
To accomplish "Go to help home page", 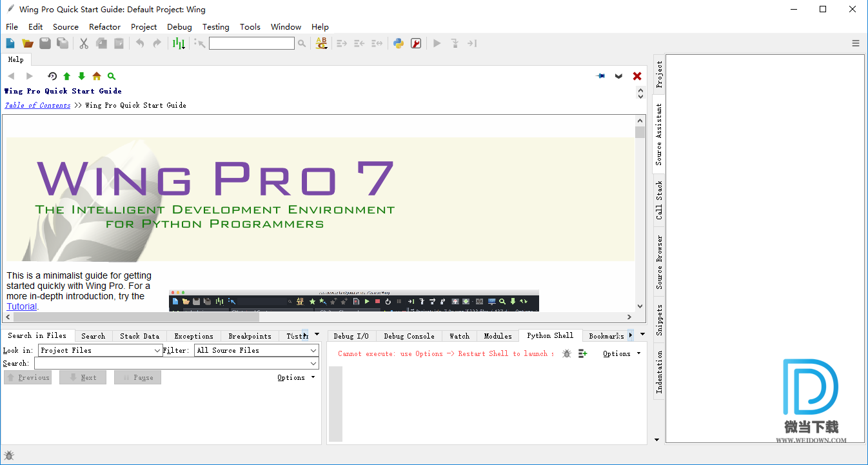I will pos(97,76).
